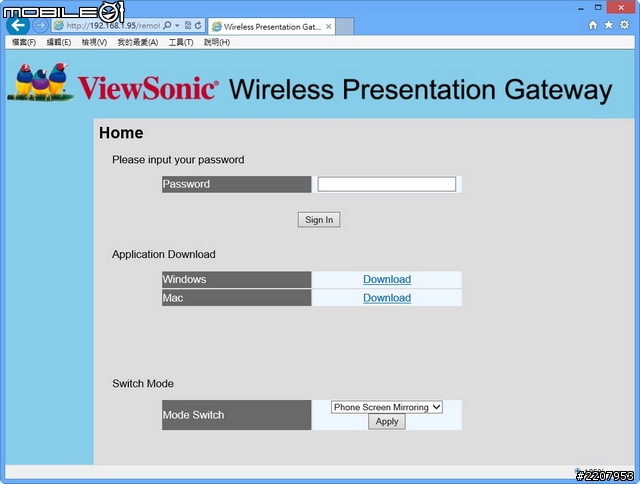The width and height of the screenshot is (640, 484).
Task: Open the Phone Screen Mirroring dropdown
Action: click(x=387, y=407)
